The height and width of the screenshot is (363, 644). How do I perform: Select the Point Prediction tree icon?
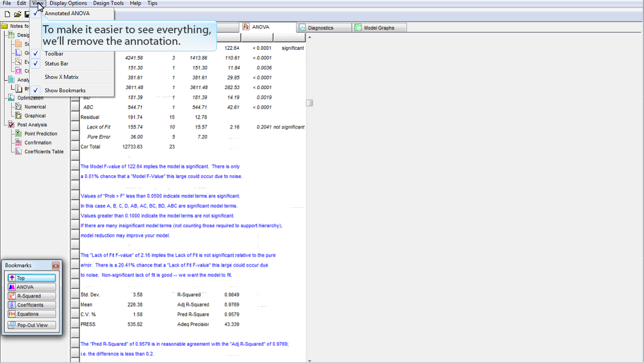(x=19, y=134)
